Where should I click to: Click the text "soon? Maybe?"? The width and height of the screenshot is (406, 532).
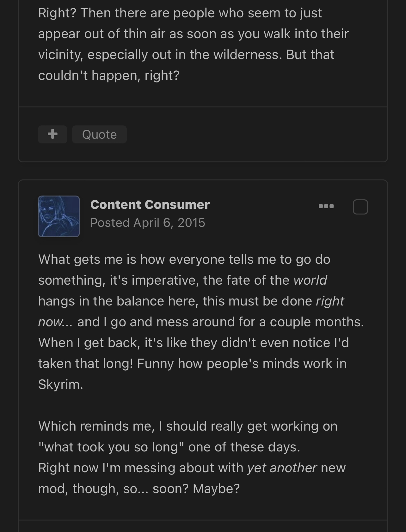click(x=196, y=489)
